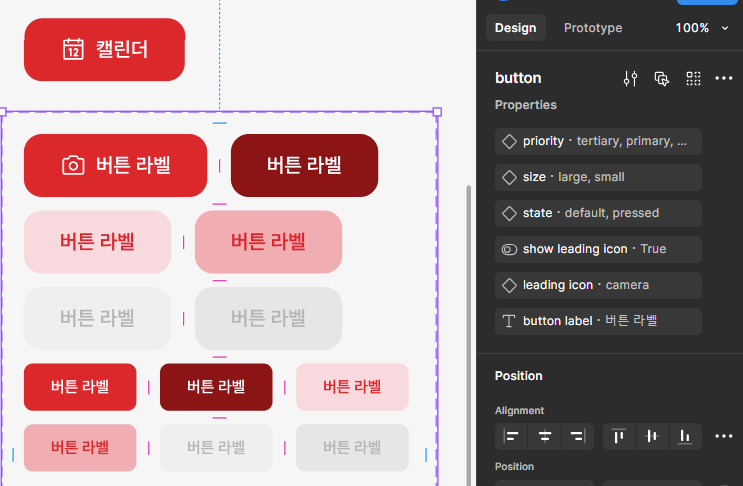Click the dotted grid component set icon
The width and height of the screenshot is (743, 486).
click(x=693, y=78)
